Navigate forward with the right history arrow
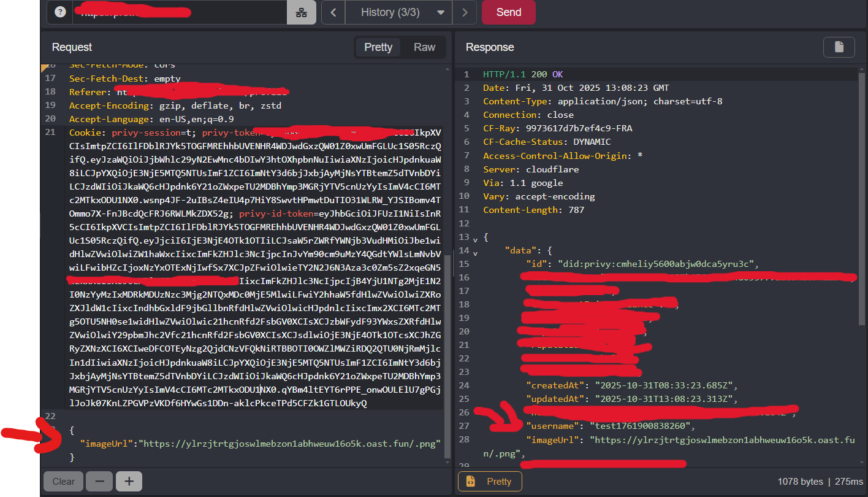The height and width of the screenshot is (497, 868). [464, 12]
